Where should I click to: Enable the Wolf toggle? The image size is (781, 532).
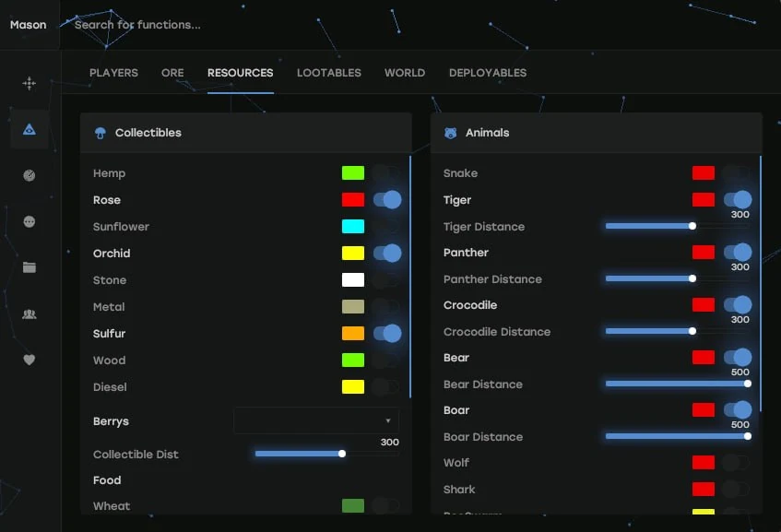[737, 462]
